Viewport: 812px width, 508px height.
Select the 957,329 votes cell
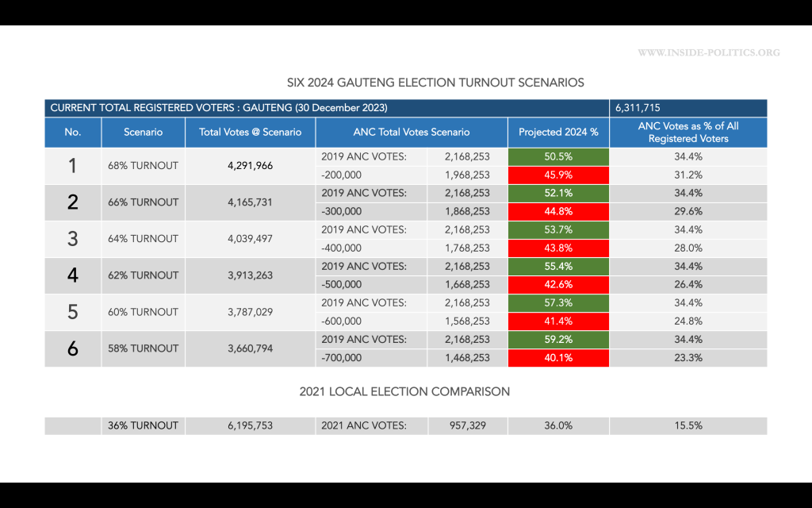[x=467, y=425]
